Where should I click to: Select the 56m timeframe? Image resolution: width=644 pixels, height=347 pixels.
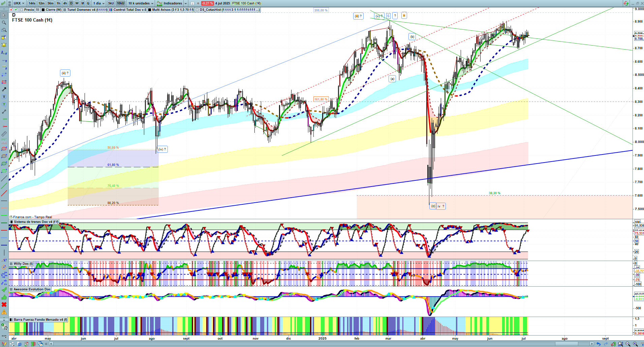point(51,3)
